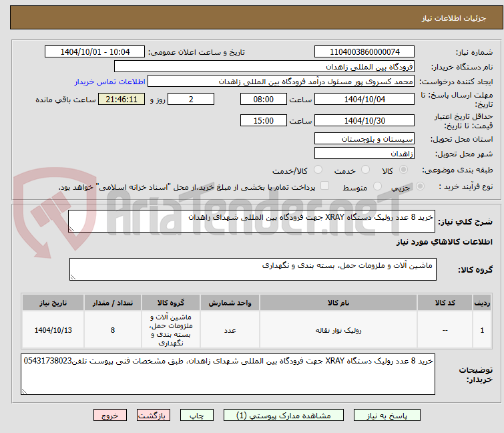The height and width of the screenshot is (433, 504).
Task: Open the اطلاعات تماس خریدار link
Action: (x=110, y=82)
